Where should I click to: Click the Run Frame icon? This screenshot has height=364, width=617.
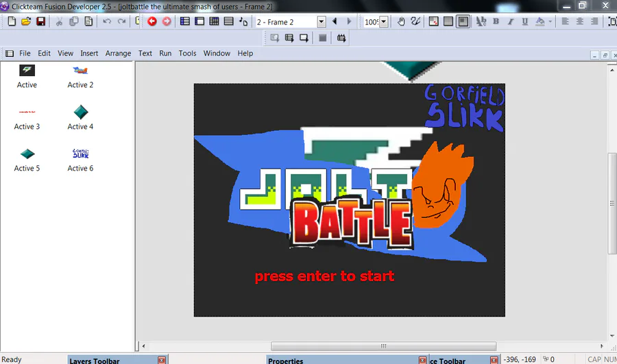pos(304,38)
